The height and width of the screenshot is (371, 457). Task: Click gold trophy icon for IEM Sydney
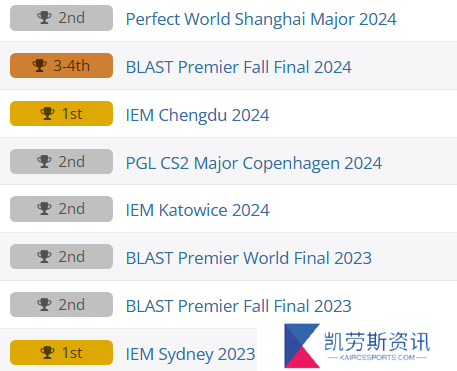47,352
